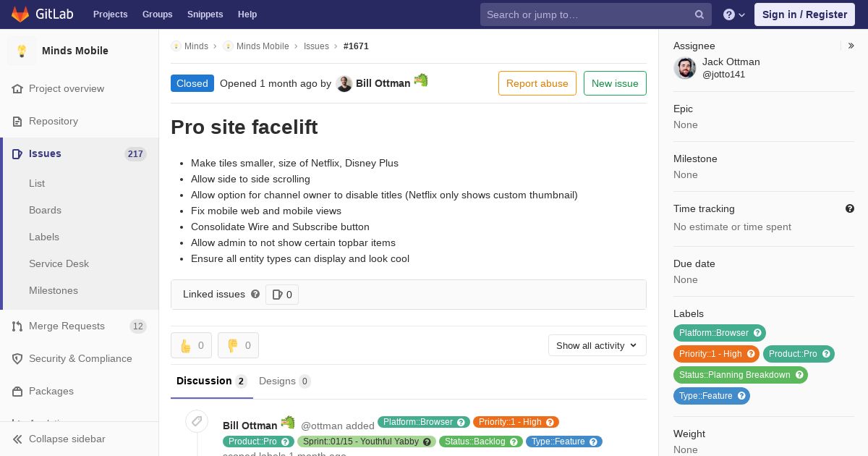Open Jack Ottman assignee avatar
868x456 pixels.
coord(685,68)
